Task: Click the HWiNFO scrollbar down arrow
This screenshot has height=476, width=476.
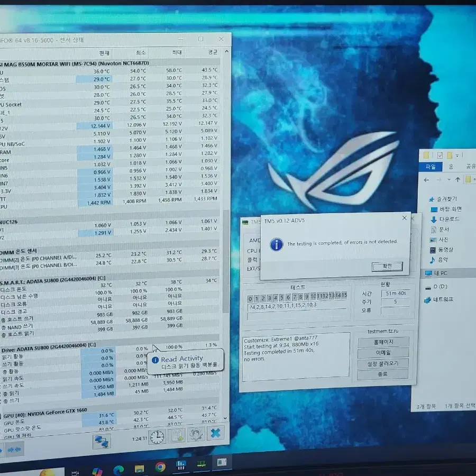Action: point(225,418)
